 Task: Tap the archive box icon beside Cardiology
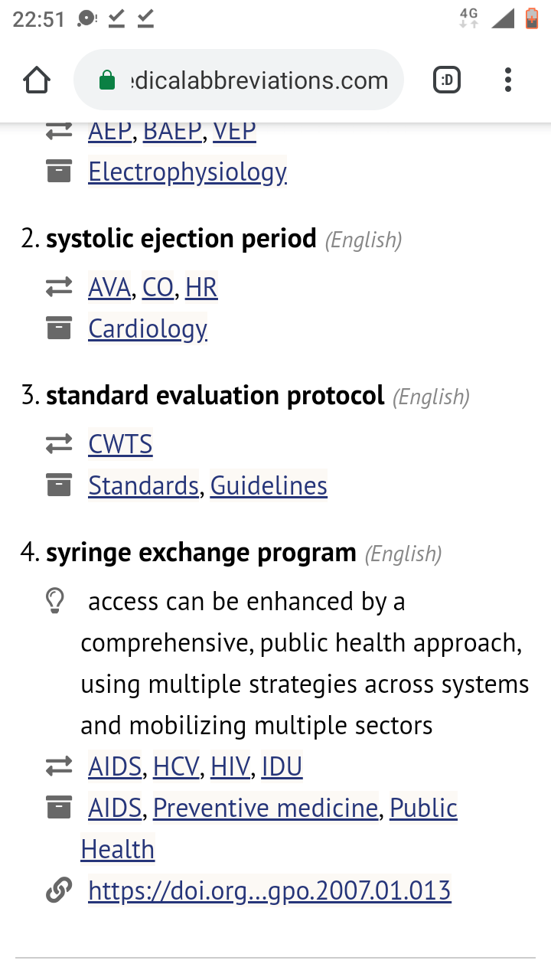[x=58, y=328]
